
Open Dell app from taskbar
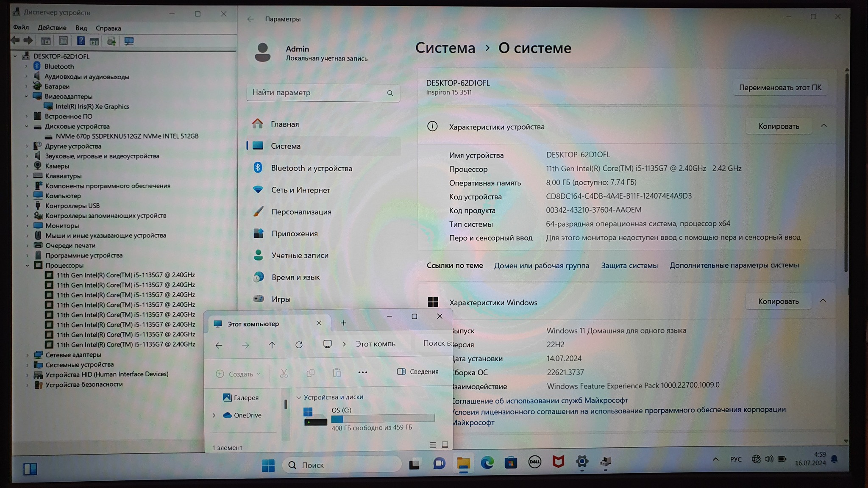534,462
